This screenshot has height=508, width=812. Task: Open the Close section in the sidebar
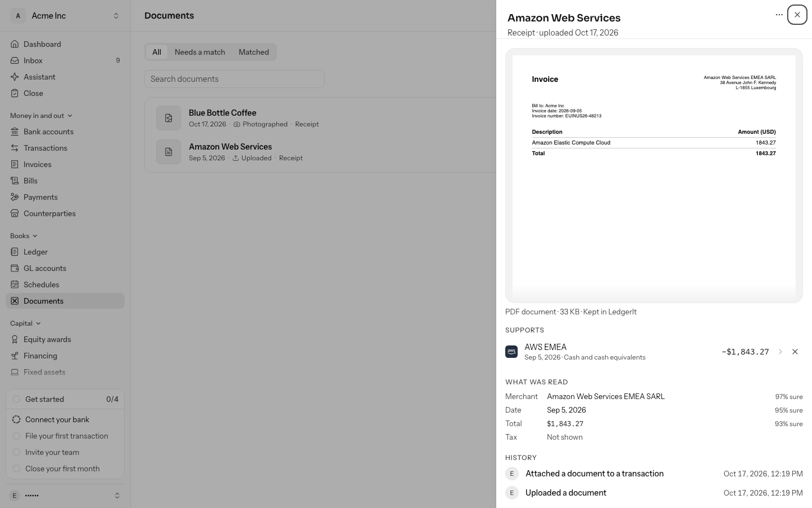pos(65,93)
